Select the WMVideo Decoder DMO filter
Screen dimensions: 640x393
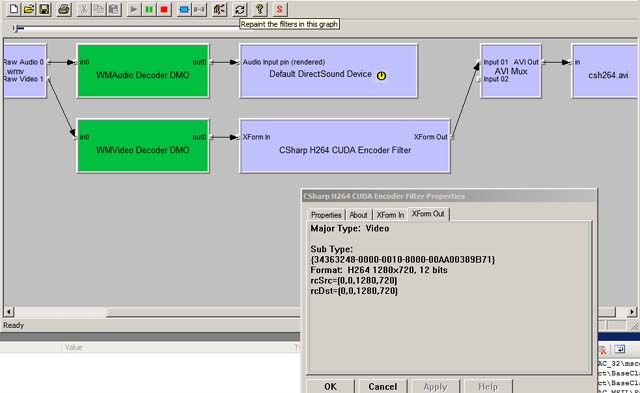143,146
